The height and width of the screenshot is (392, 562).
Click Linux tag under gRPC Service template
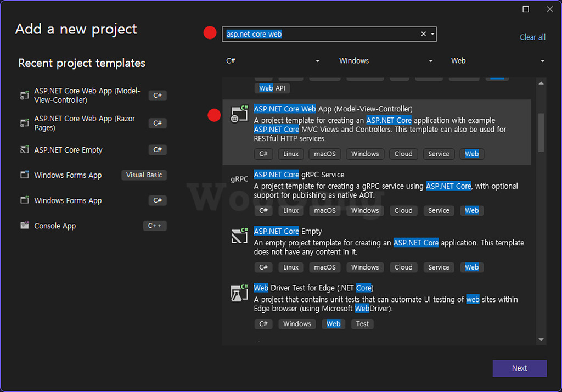291,210
